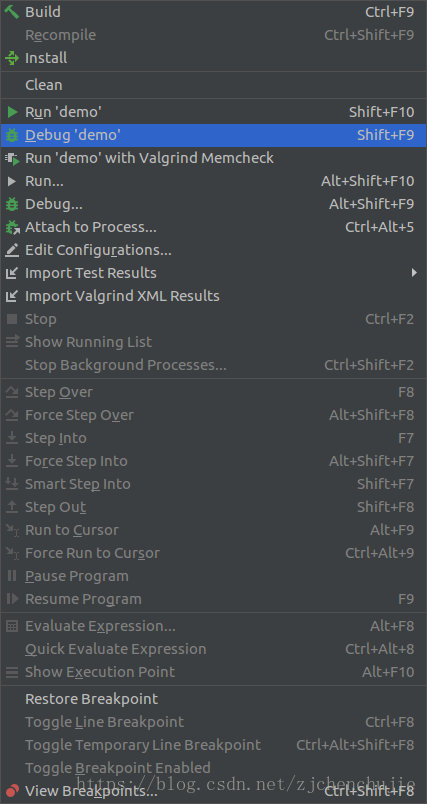This screenshot has height=804, width=427.
Task: Select the Clean menu entry
Action: (213, 85)
